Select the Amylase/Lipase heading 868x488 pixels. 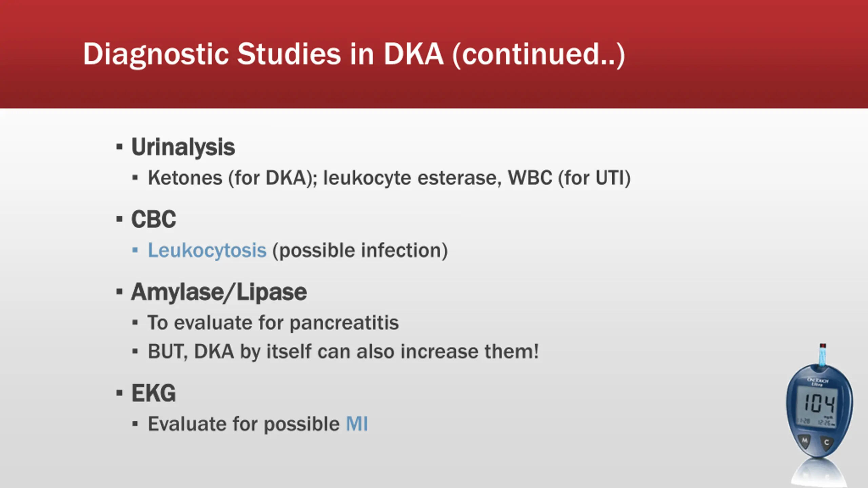(219, 292)
